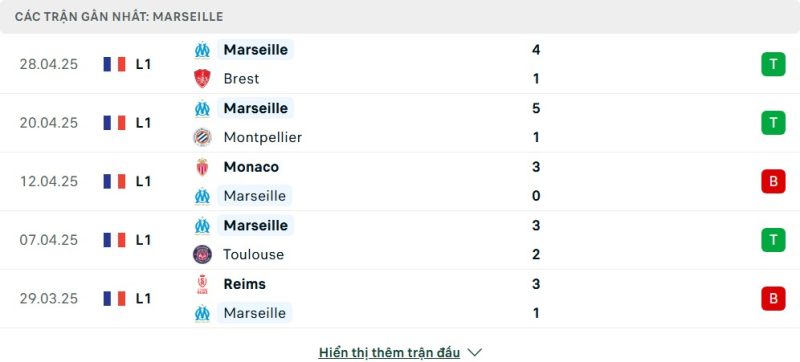Click green T badge for Toulouse match

[773, 240]
